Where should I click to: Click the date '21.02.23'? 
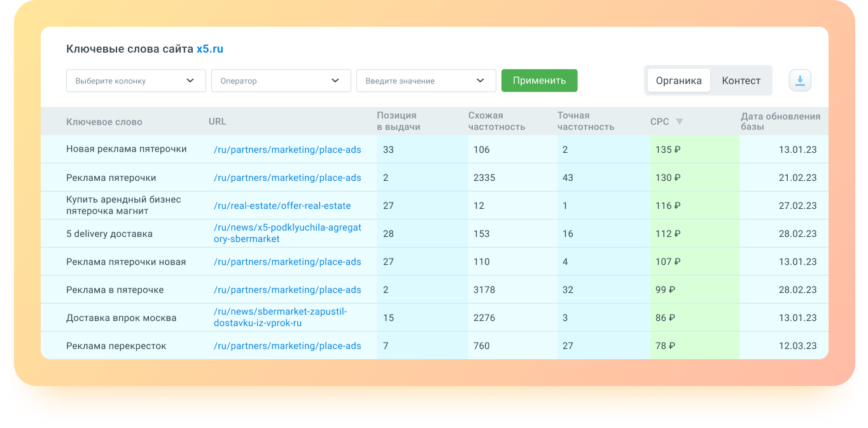pos(798,178)
